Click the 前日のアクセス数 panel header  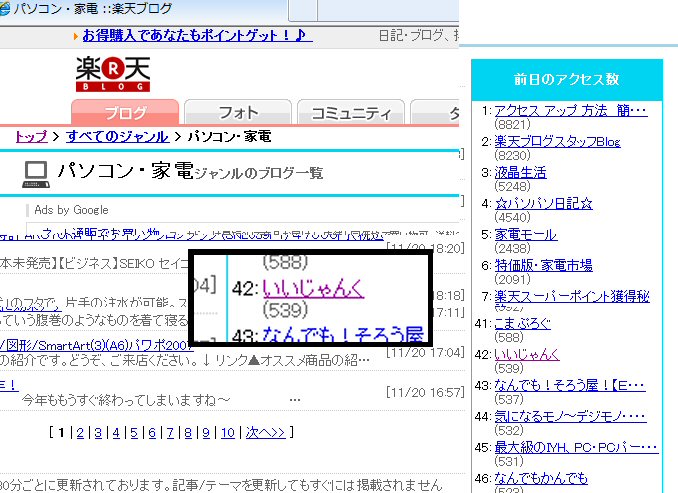(x=567, y=80)
